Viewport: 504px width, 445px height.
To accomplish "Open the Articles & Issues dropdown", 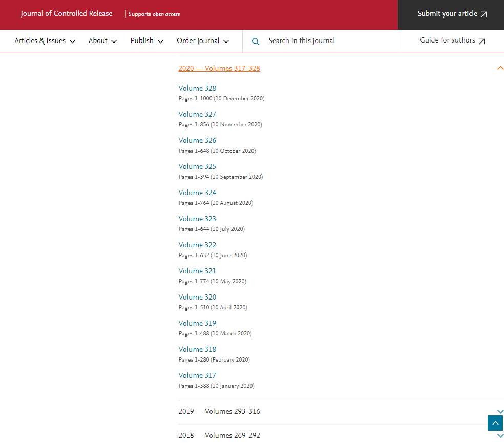I will coord(45,41).
